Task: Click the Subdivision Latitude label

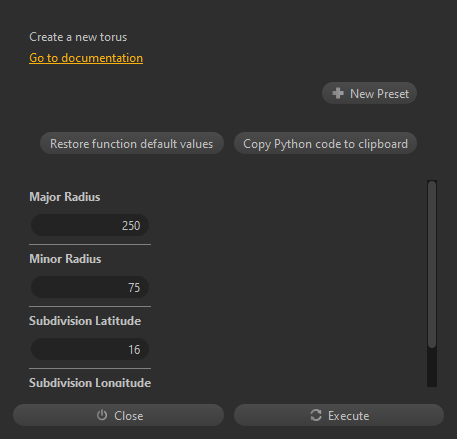Action: [x=85, y=321]
